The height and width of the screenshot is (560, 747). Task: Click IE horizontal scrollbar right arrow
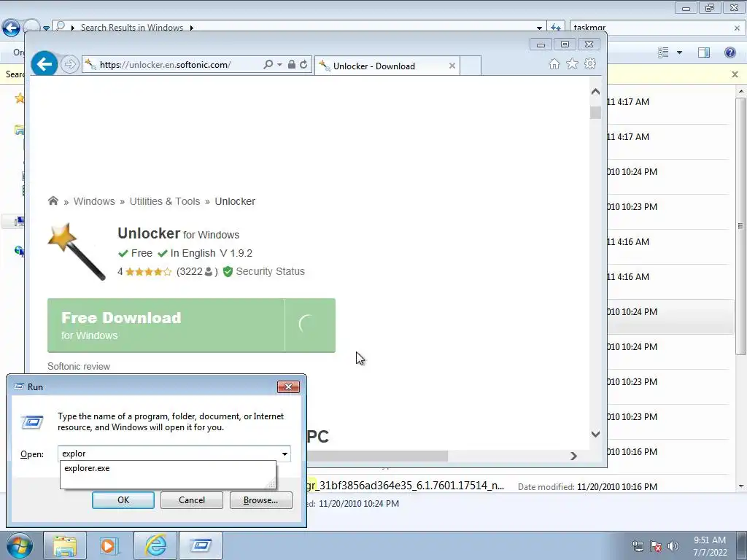[573, 456]
